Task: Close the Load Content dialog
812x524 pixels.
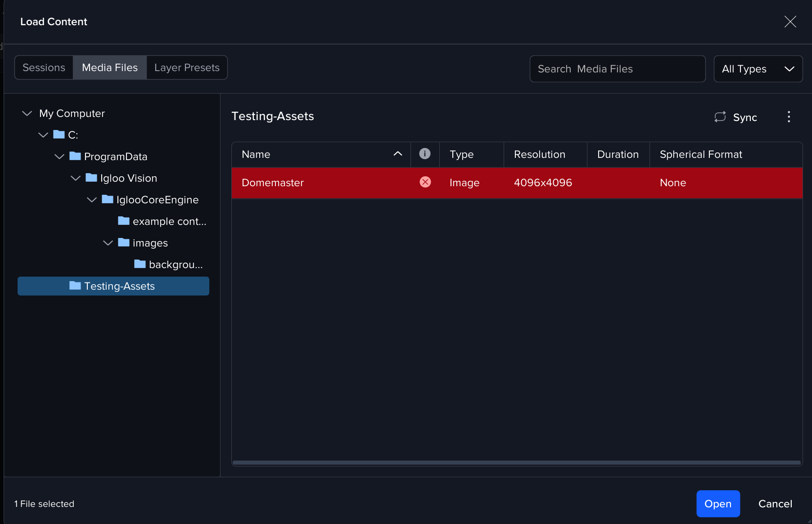Action: [790, 22]
